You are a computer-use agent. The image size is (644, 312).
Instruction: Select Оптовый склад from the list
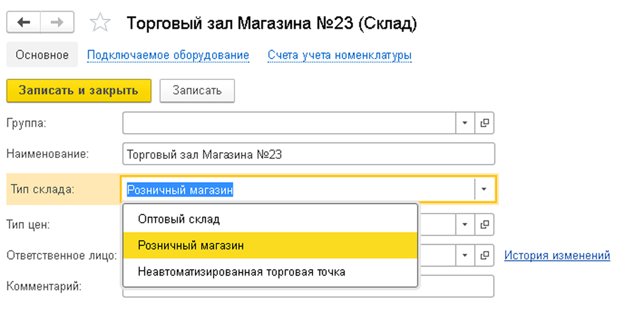click(179, 219)
